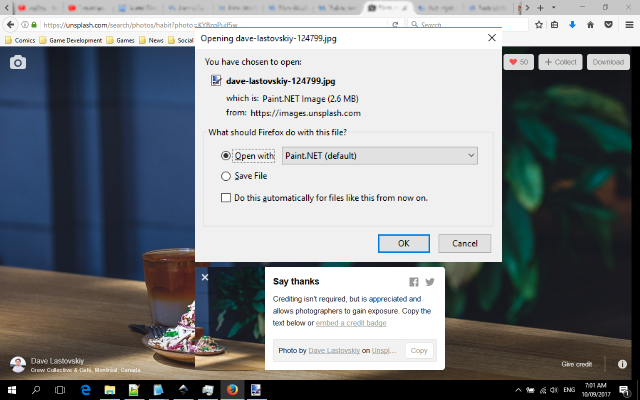
Task: Switch to Firefox on the taskbar
Action: pyautogui.click(x=232, y=390)
